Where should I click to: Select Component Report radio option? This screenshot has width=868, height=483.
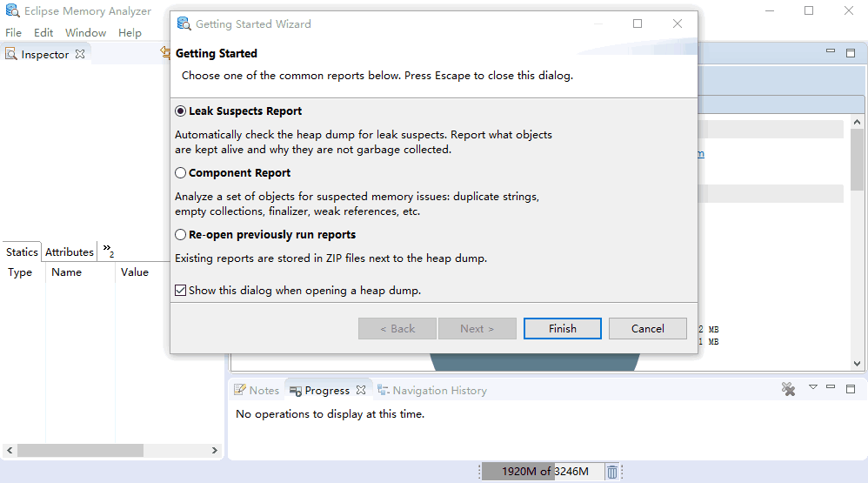point(232,173)
